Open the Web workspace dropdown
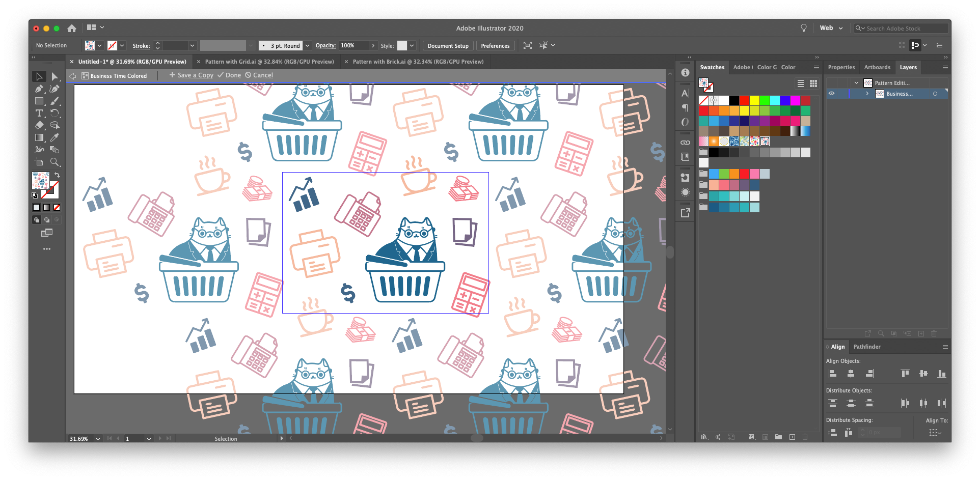Viewport: 980px width, 480px height. click(x=831, y=28)
